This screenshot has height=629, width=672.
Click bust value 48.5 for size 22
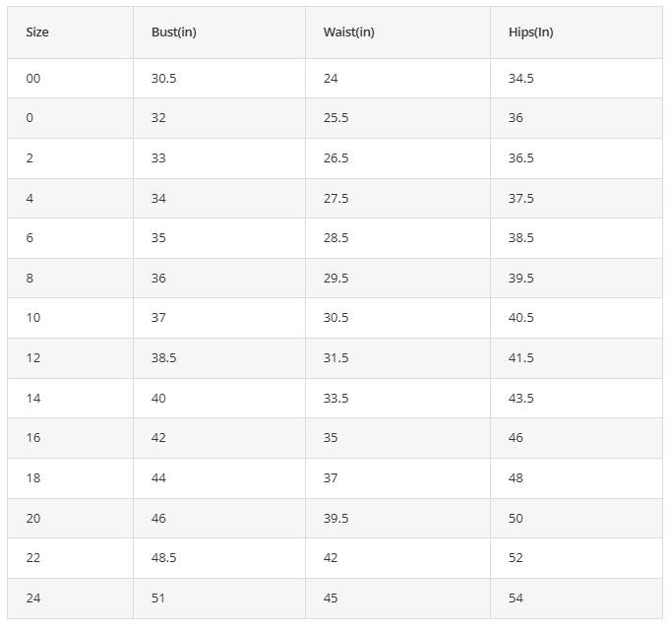click(163, 558)
